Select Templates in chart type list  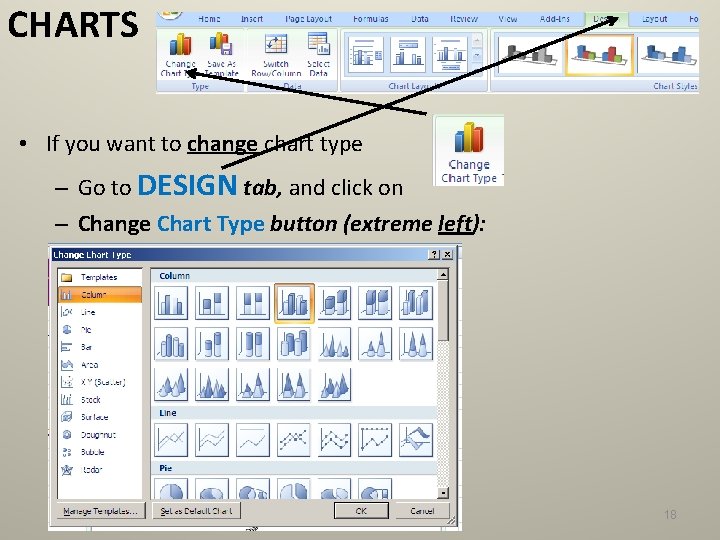coord(99,277)
